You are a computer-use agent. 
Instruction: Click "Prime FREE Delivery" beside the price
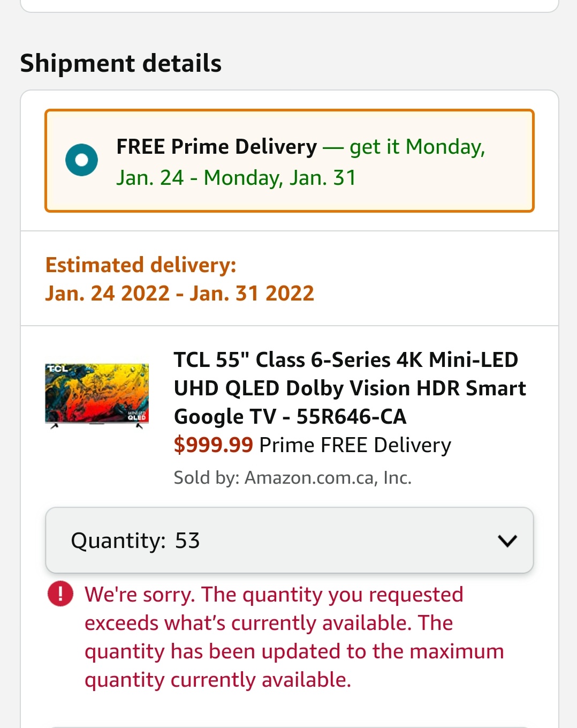(355, 445)
